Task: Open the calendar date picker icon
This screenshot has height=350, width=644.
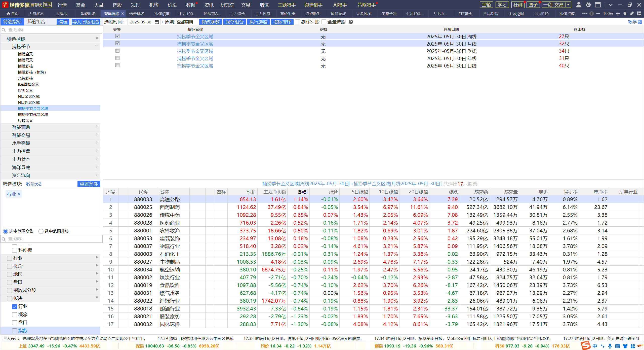Action: (157, 22)
